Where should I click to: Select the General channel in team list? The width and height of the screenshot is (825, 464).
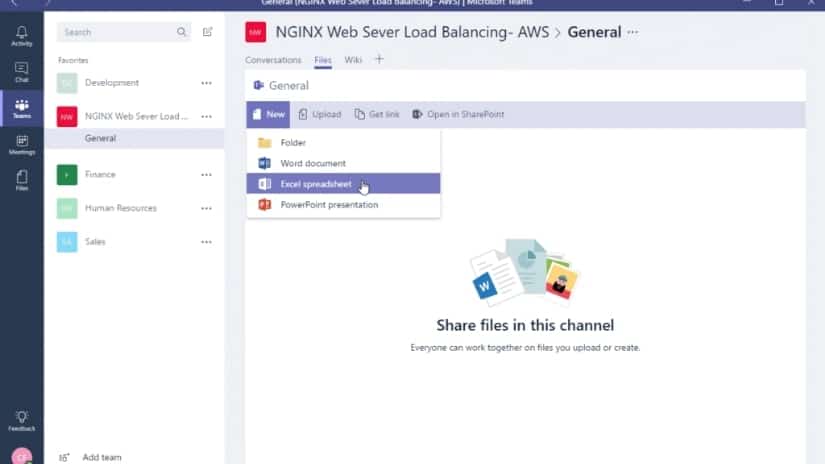click(x=135, y=138)
